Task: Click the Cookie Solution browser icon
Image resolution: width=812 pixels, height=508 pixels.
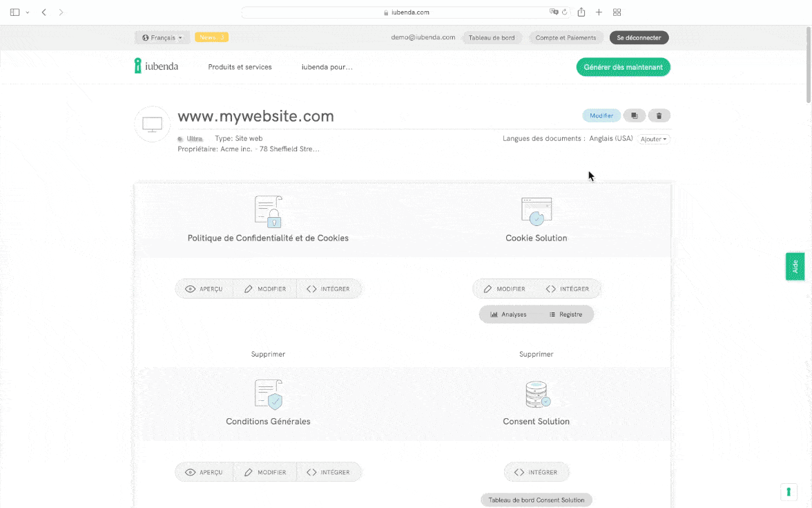Action: (x=536, y=211)
